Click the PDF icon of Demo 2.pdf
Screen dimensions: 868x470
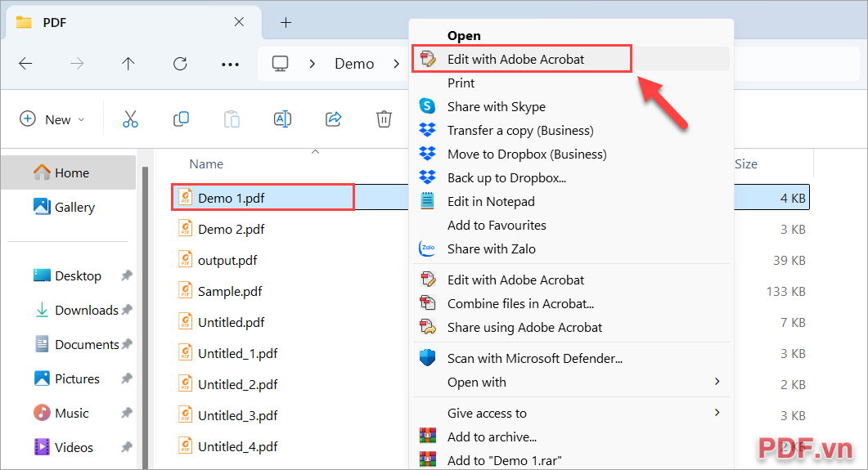(x=186, y=228)
